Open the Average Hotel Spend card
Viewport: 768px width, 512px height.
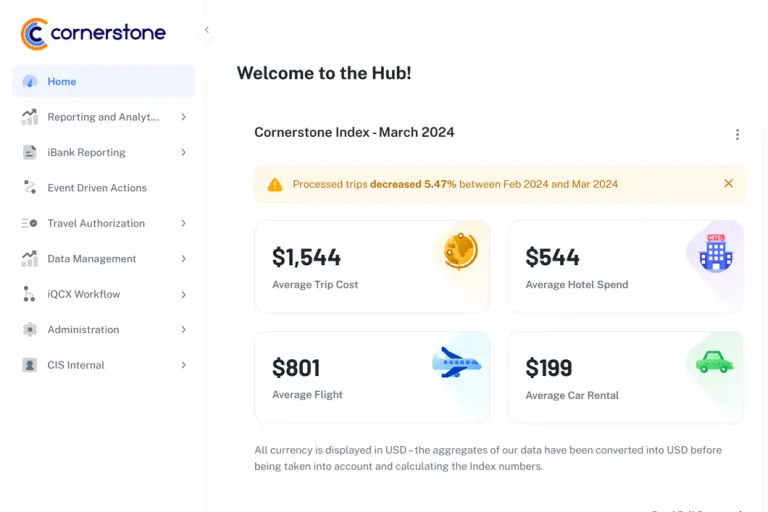(625, 267)
